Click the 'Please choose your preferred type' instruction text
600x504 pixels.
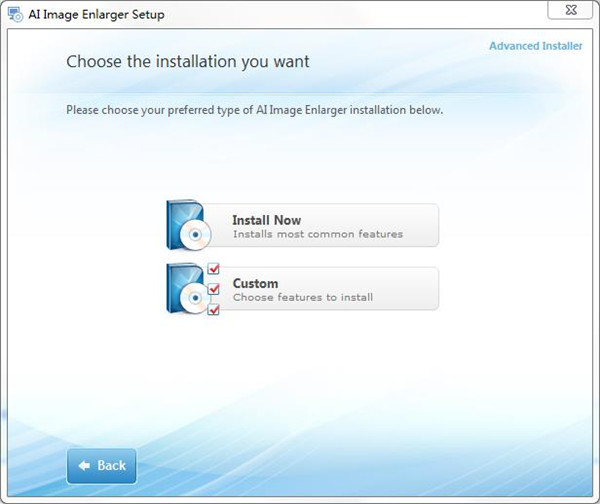[254, 110]
